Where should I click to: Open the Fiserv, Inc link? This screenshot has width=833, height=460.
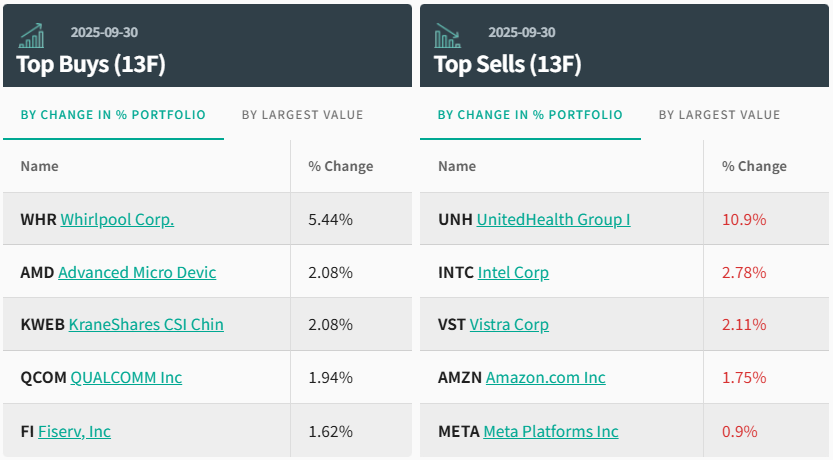(74, 431)
